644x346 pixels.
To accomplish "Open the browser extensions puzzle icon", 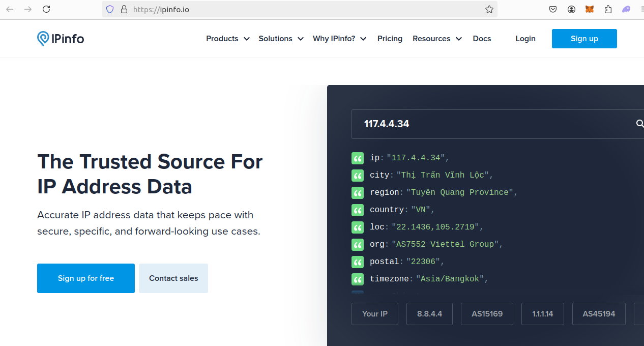I will pos(608,9).
